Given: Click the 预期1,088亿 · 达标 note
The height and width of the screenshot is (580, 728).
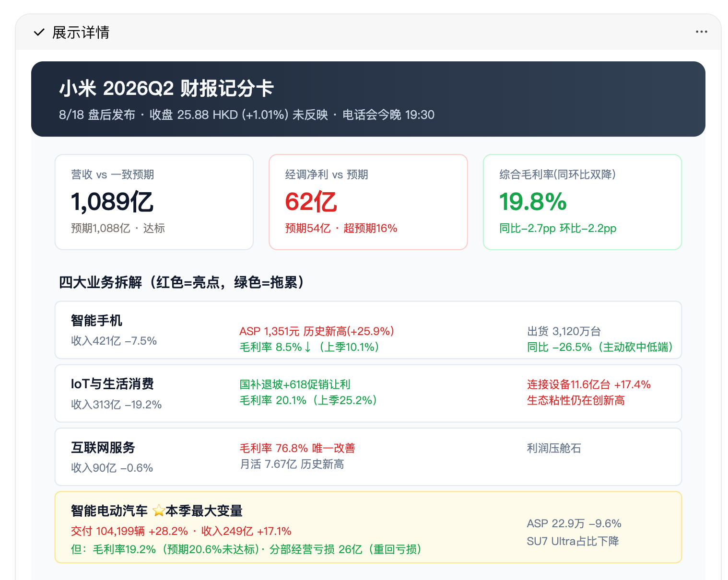Looking at the screenshot, I should [117, 228].
